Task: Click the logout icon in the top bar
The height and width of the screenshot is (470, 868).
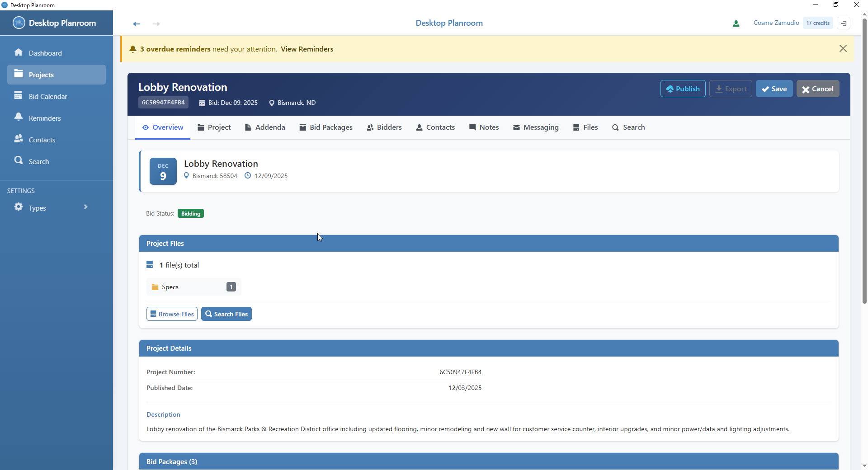Action: coord(844,23)
